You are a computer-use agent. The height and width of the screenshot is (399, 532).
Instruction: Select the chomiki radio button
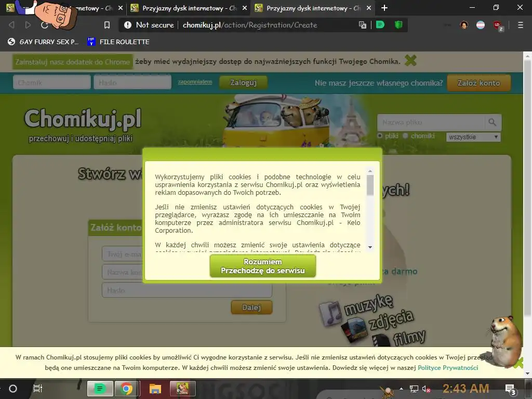[405, 136]
